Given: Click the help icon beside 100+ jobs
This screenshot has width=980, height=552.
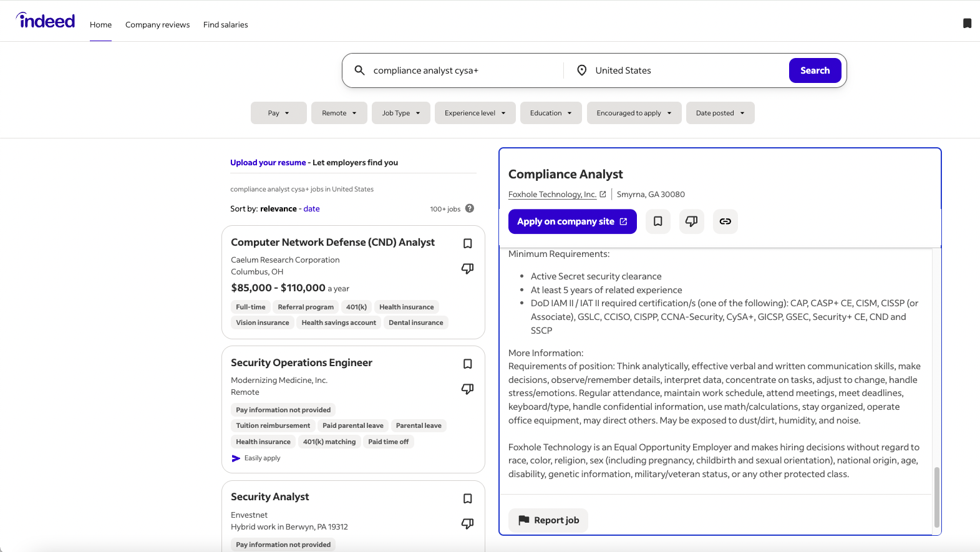Looking at the screenshot, I should (470, 208).
